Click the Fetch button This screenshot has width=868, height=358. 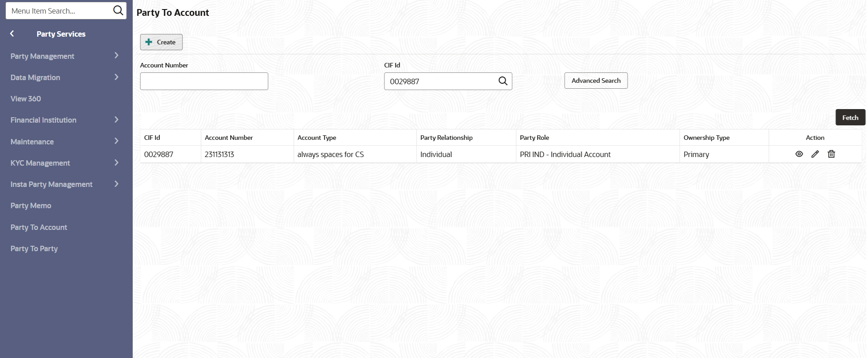(850, 118)
